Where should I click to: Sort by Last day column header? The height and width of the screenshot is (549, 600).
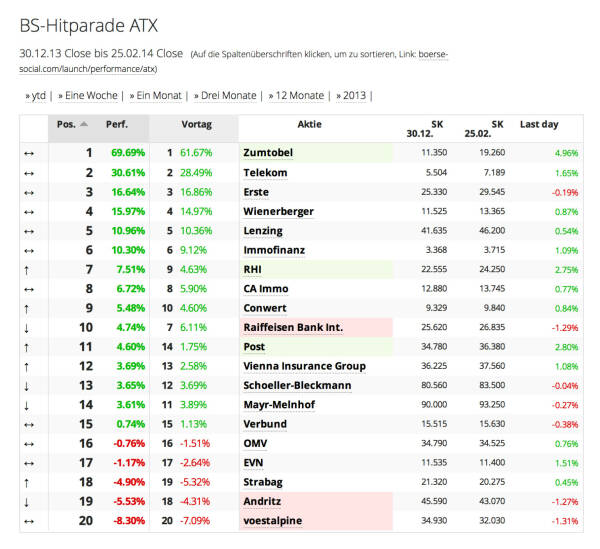540,124
